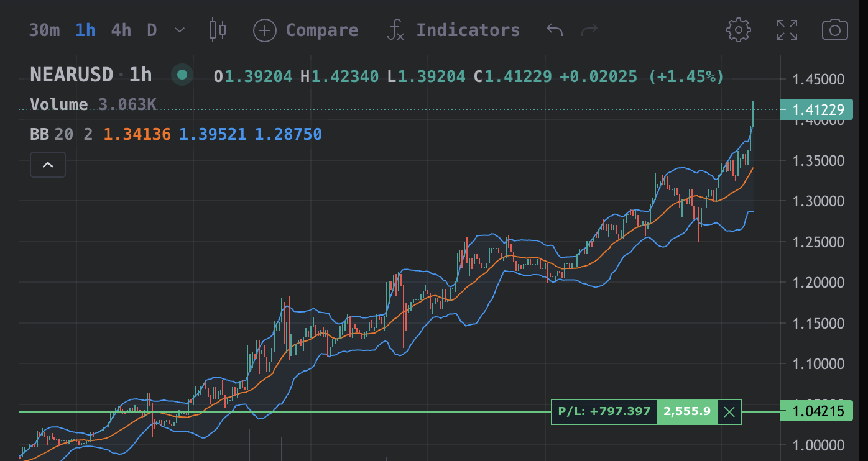Select the 1h timeframe
868x461 pixels.
85,30
